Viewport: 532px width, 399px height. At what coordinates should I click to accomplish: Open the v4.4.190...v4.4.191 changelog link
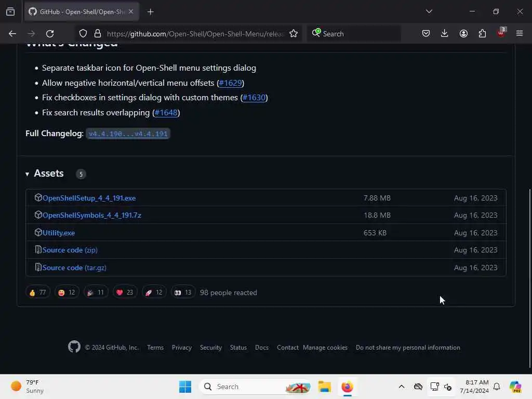128,134
